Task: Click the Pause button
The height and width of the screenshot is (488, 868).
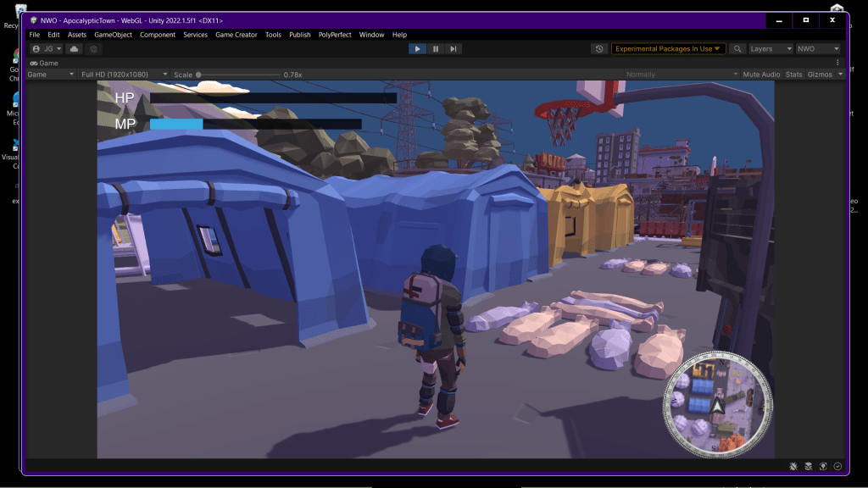Action: coord(436,49)
